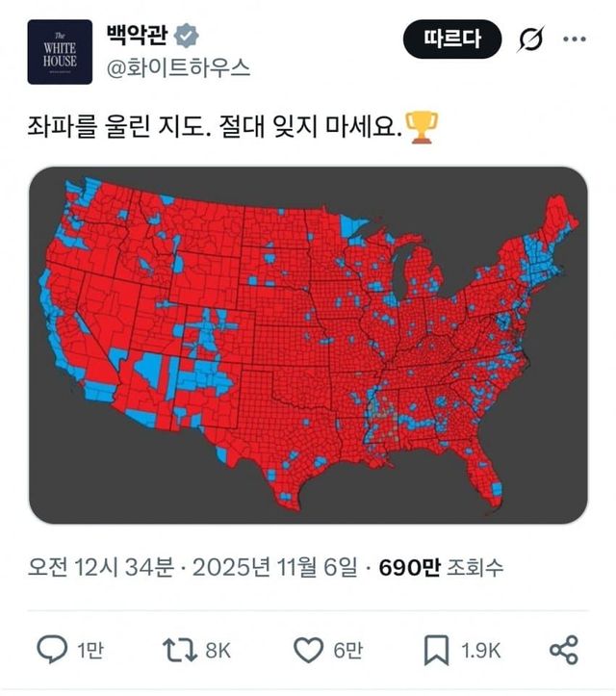
Task: Click the reply speech bubble icon
Action: coord(51,650)
